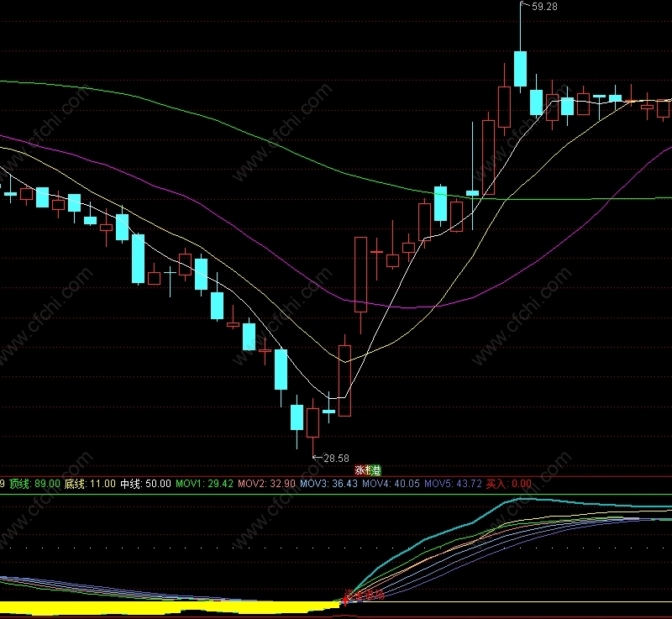This screenshot has width=672, height=619.
Task: Click the MOV3: 36.43 readout
Action: tap(328, 484)
